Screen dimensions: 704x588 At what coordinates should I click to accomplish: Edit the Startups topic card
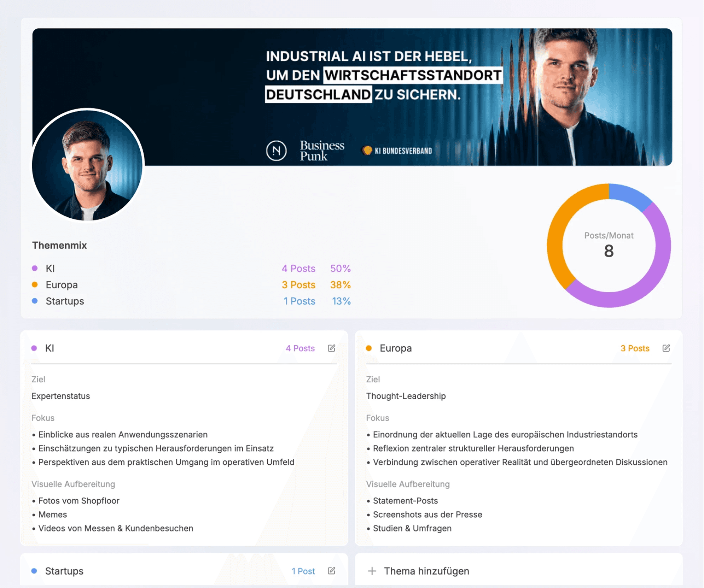(331, 571)
